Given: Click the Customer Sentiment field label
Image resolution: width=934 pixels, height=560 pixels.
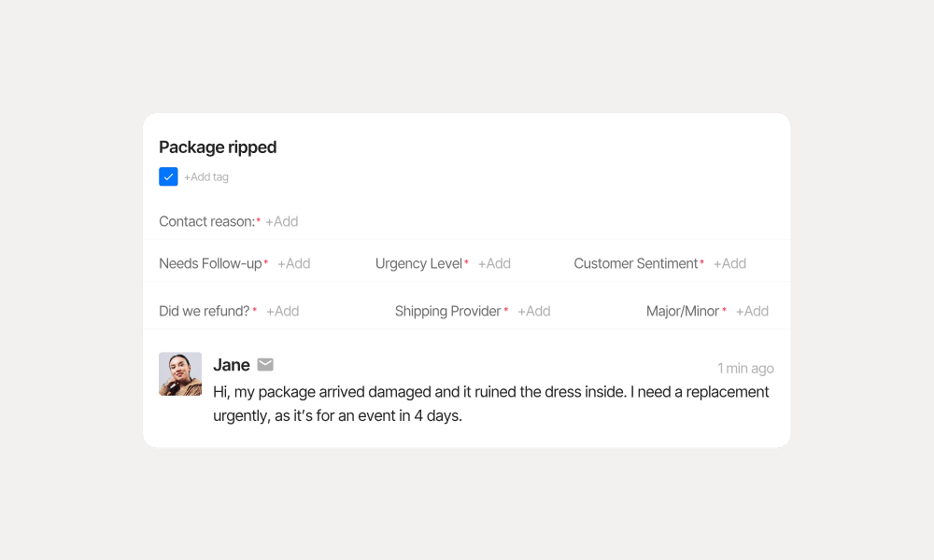Looking at the screenshot, I should tap(636, 264).
